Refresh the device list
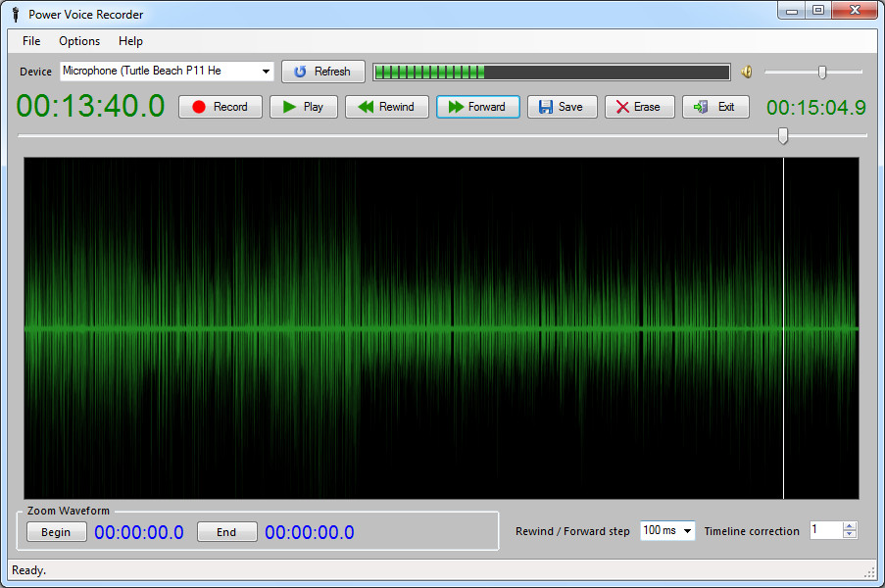 click(323, 72)
